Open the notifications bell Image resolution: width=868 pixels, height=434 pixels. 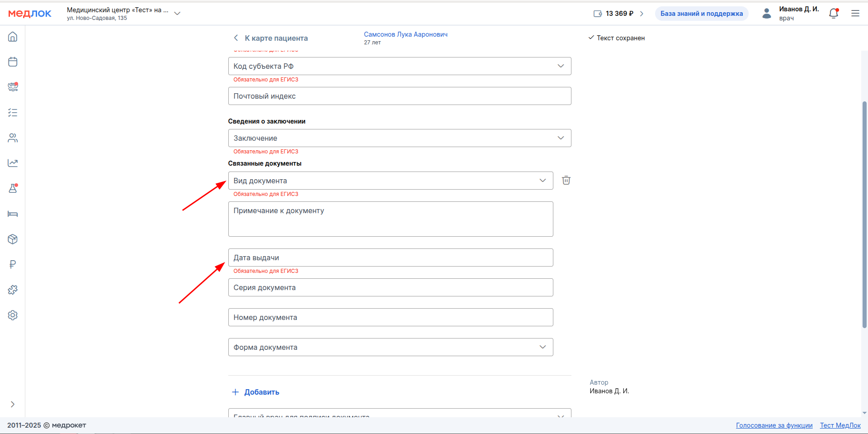click(x=834, y=14)
